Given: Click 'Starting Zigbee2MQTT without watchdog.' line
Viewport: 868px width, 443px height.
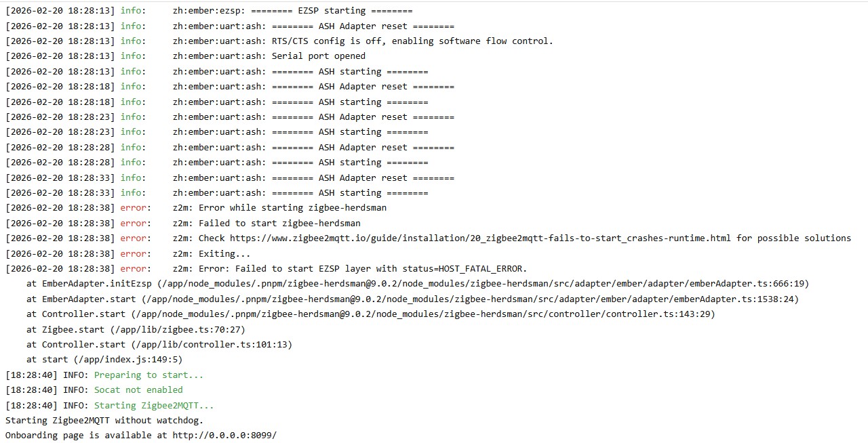Looking at the screenshot, I should 104,421.
